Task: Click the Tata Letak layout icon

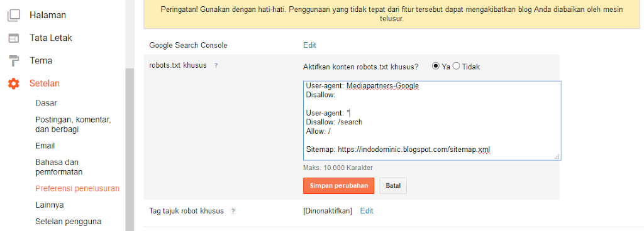Action: click(x=14, y=38)
